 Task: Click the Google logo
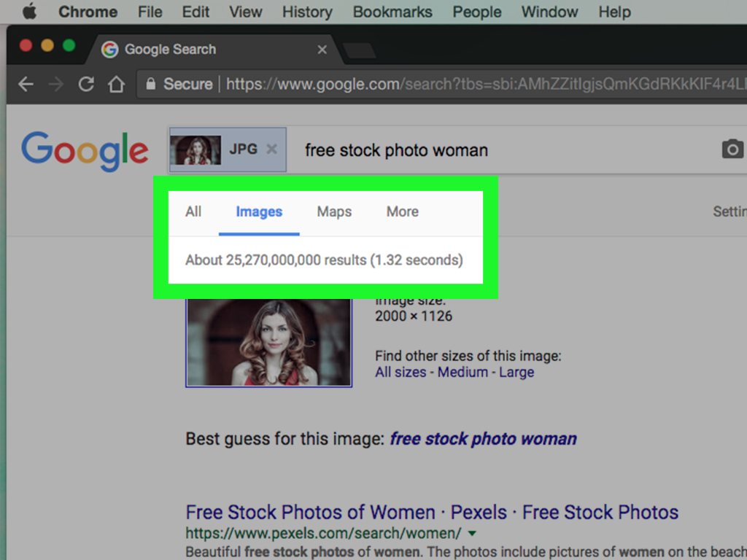[85, 151]
